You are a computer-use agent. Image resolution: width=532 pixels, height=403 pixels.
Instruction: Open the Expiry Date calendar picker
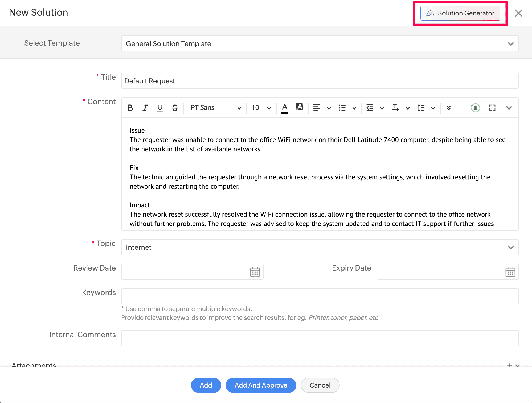(x=510, y=272)
